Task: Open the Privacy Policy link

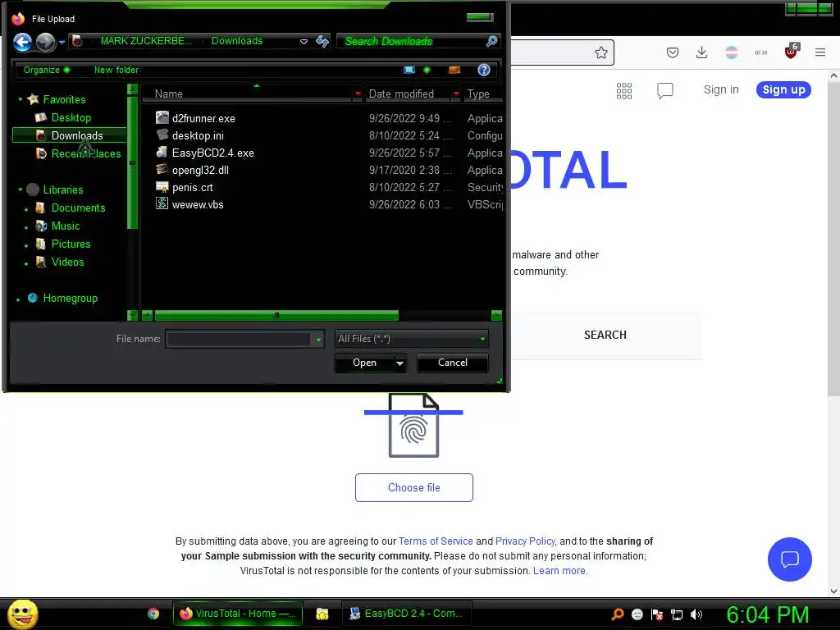Action: tap(524, 541)
